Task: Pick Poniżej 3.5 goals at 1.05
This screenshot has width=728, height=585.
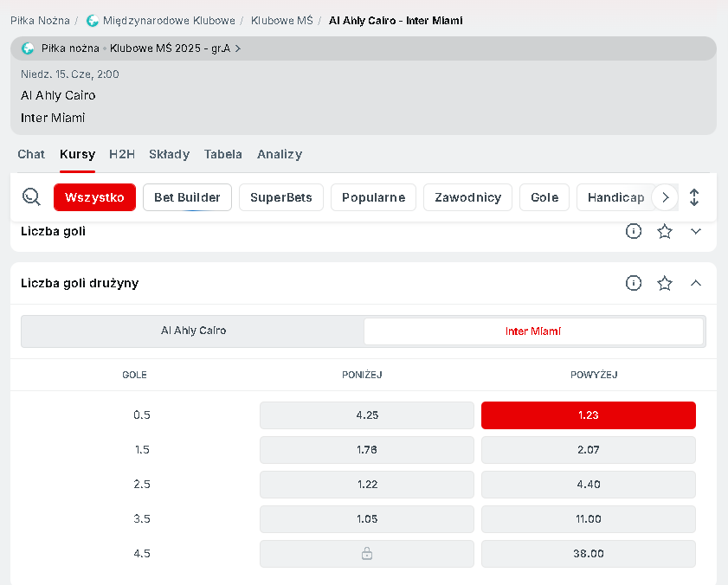Action: tap(367, 518)
